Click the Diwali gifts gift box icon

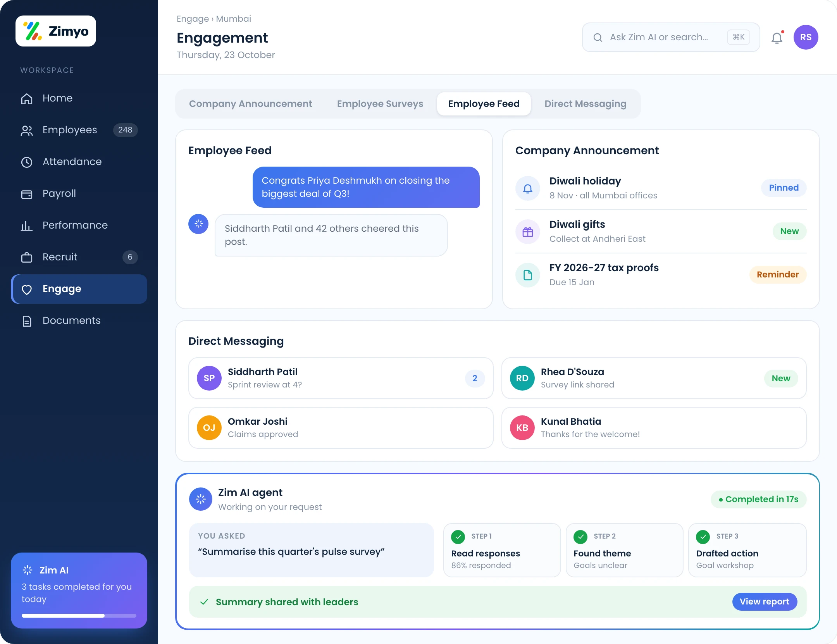pyautogui.click(x=528, y=232)
